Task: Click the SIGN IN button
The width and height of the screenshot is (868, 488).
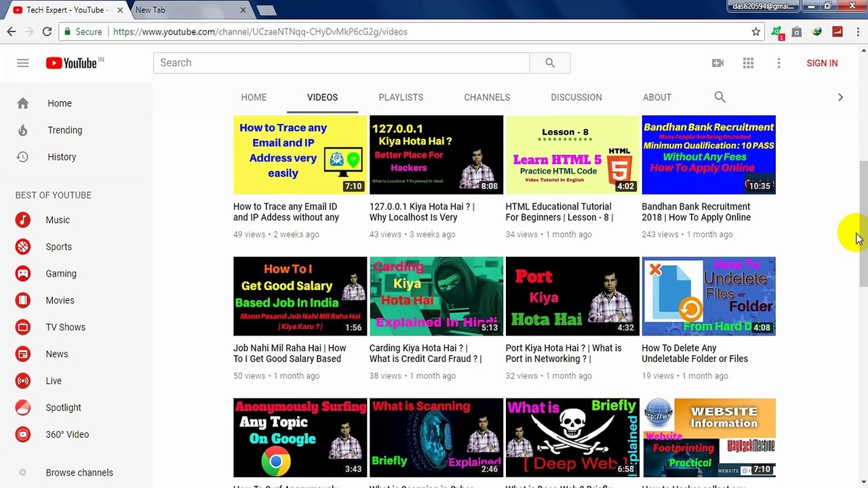Action: coord(822,63)
